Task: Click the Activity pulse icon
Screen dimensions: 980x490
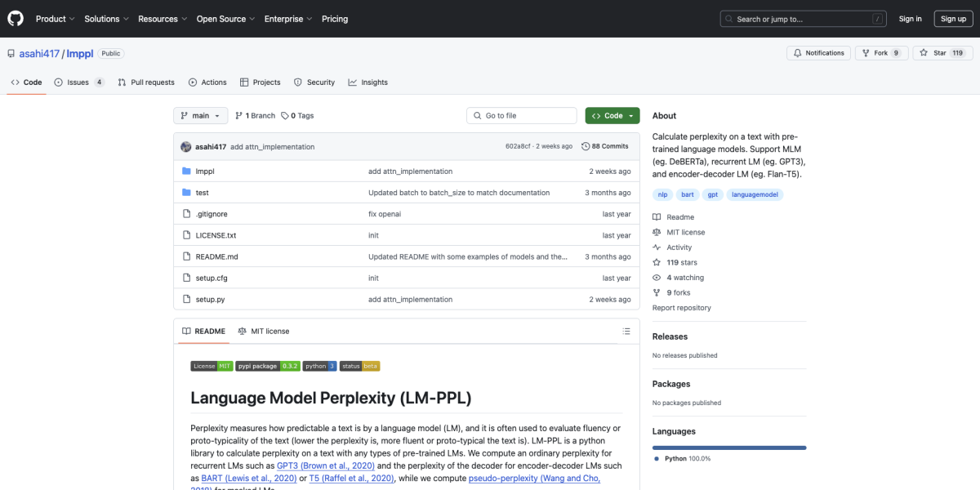Action: click(x=656, y=247)
